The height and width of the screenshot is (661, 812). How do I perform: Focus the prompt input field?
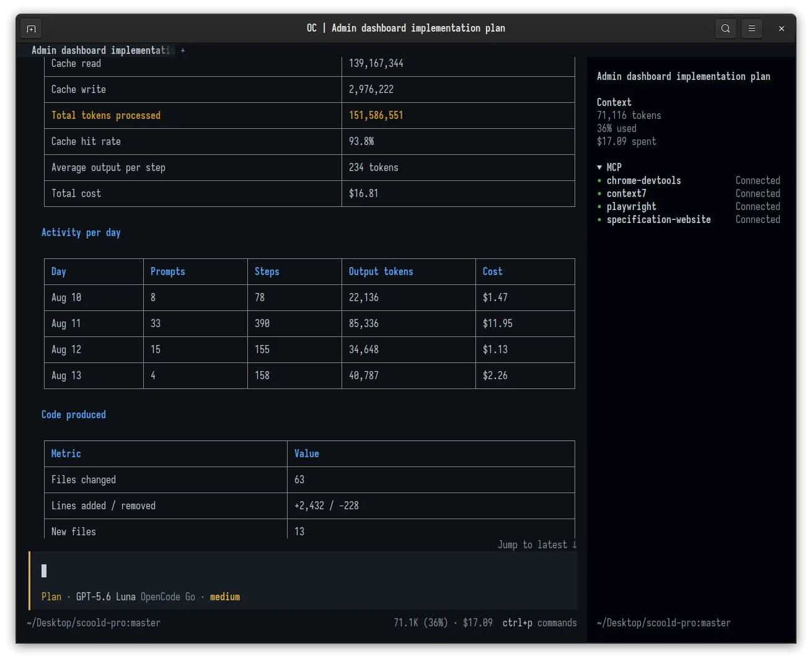point(304,571)
